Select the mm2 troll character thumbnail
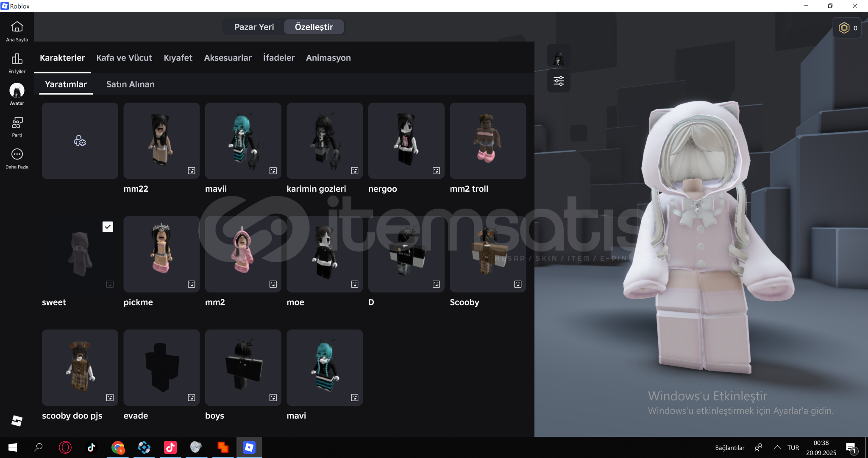The width and height of the screenshot is (868, 458). coord(488,141)
